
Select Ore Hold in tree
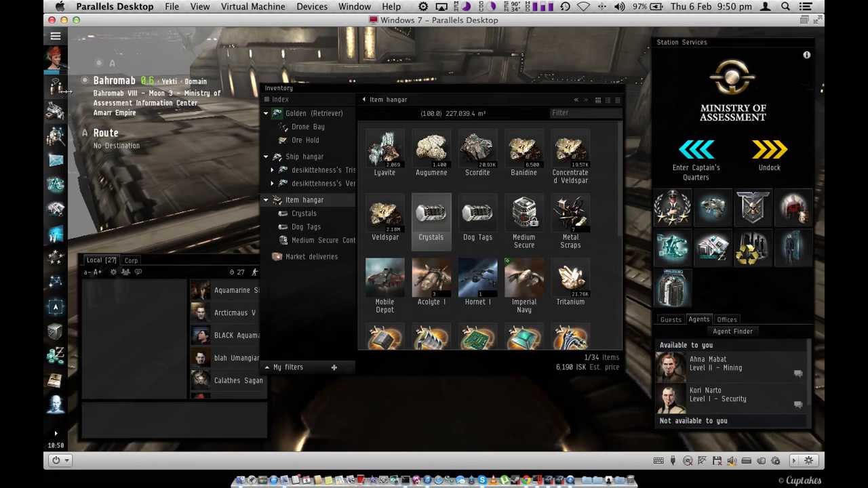click(305, 140)
